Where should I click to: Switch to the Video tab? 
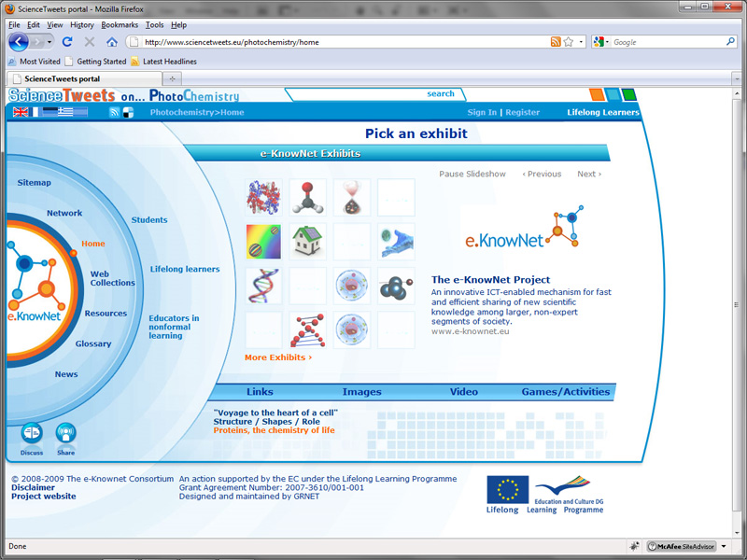[x=463, y=392]
